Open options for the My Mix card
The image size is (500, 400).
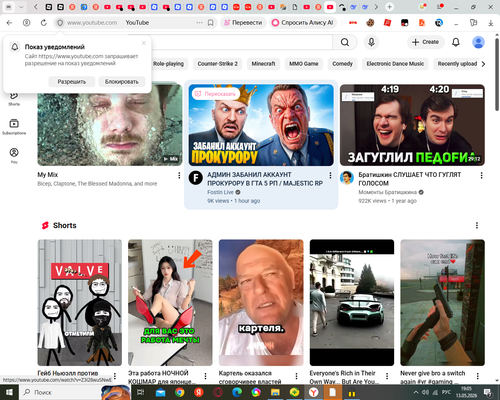point(179,175)
